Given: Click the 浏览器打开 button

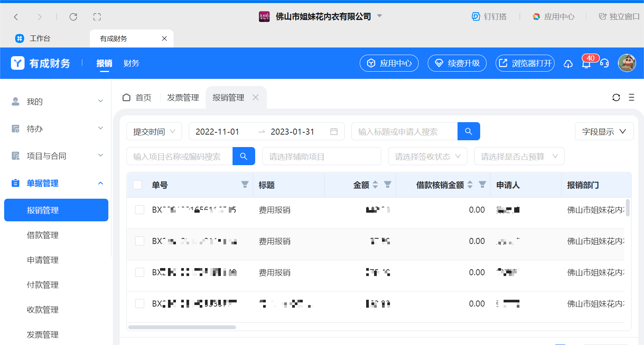Looking at the screenshot, I should point(525,63).
